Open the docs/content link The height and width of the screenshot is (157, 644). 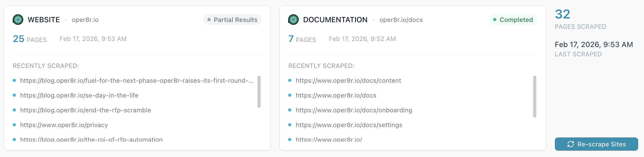(348, 81)
